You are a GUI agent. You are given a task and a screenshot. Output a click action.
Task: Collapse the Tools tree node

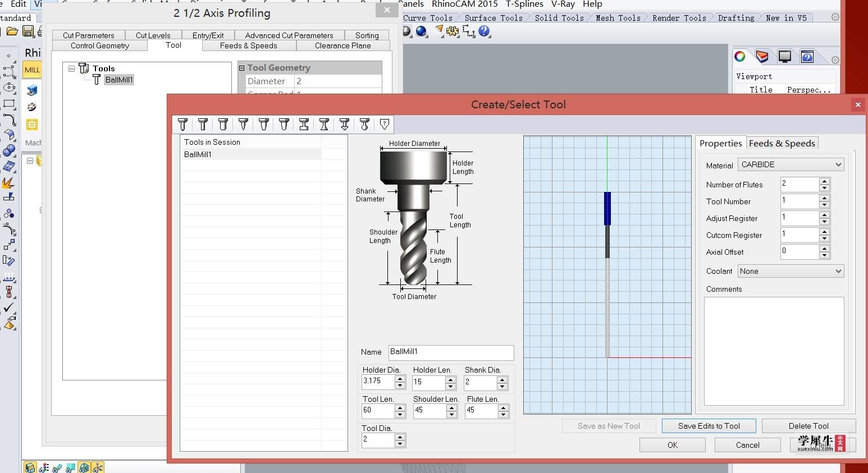72,68
